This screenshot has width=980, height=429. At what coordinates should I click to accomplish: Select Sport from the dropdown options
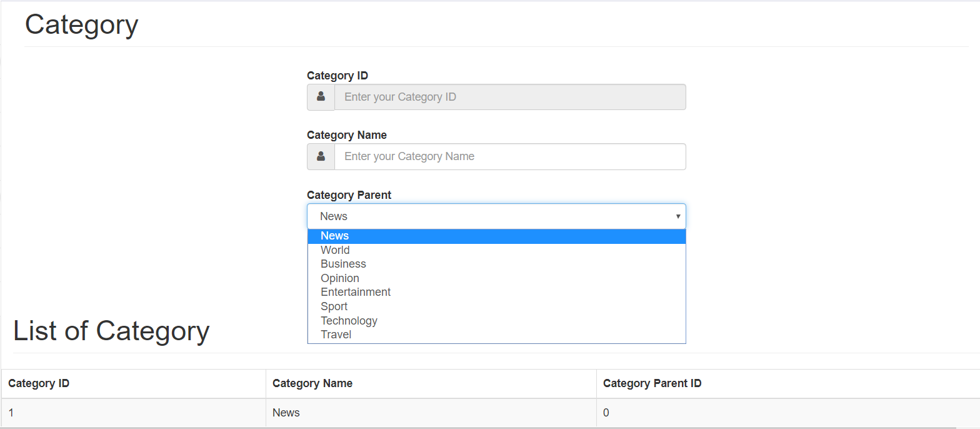coord(334,306)
